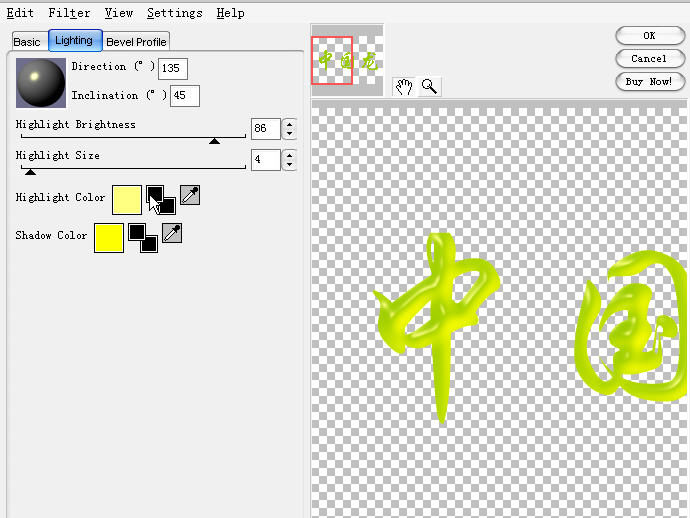Click the Cancel button
Image resolution: width=690 pixels, height=518 pixels.
pyautogui.click(x=648, y=59)
